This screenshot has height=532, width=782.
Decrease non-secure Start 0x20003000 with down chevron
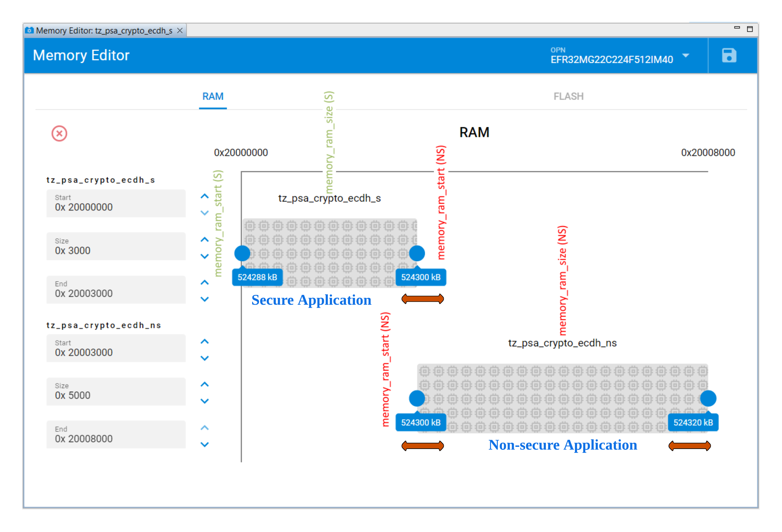[x=205, y=358]
